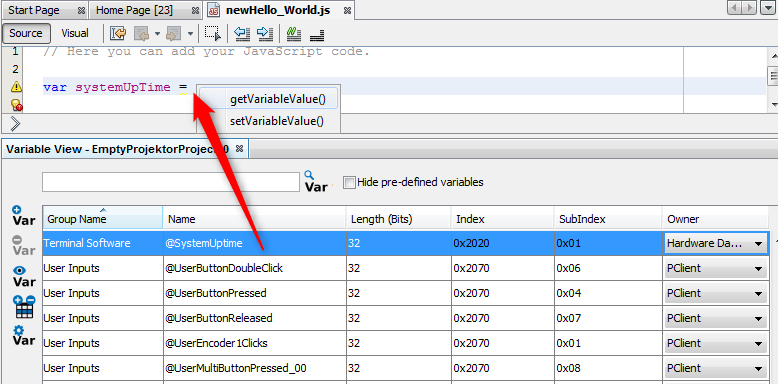Close the Variable View panel tab
The image size is (778, 384).
239,149
